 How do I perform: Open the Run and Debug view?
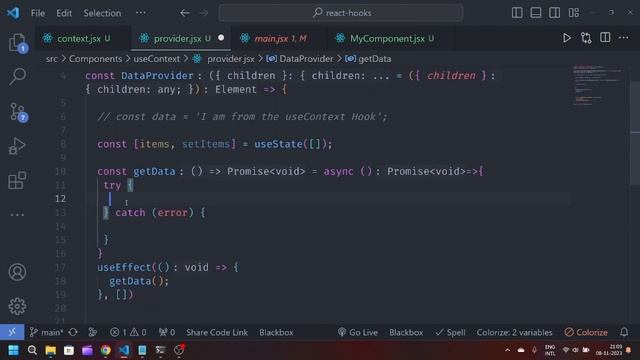pos(17,146)
